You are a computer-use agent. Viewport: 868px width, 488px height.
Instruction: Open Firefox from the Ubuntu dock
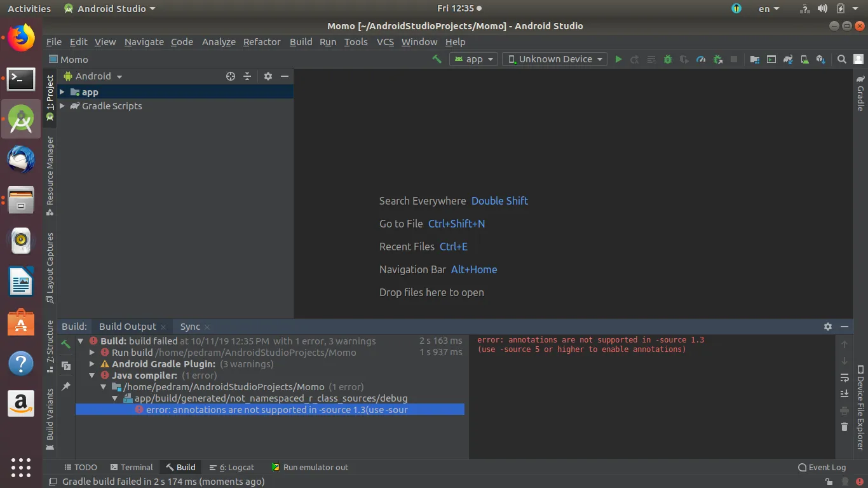(x=21, y=37)
